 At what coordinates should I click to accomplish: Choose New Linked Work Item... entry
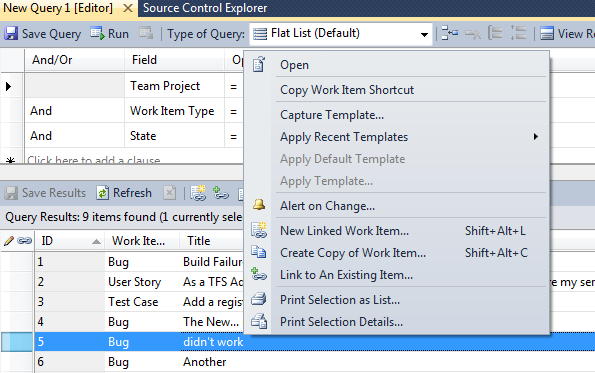tap(345, 231)
